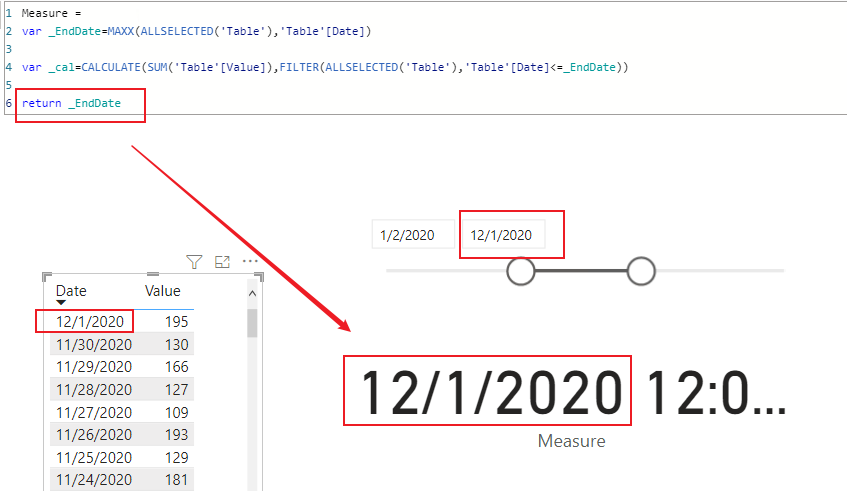Click the card value 12/1/2020 12:0...
Viewport: 847px width, 491px height.
573,392
